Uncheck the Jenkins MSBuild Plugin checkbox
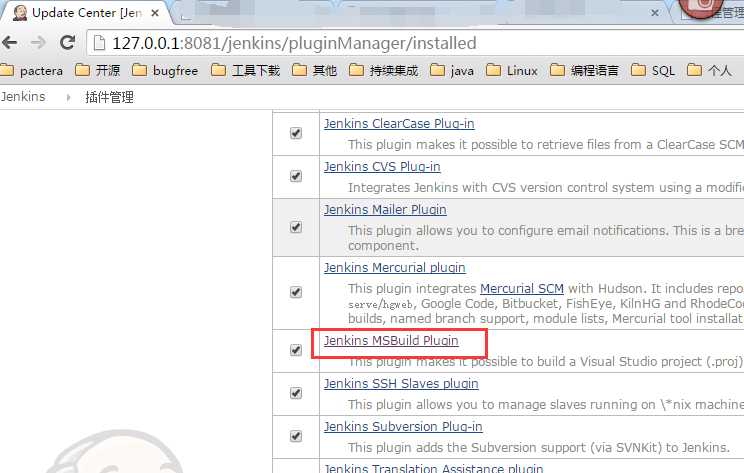Screen dimensions: 744x473 pyautogui.click(x=296, y=350)
